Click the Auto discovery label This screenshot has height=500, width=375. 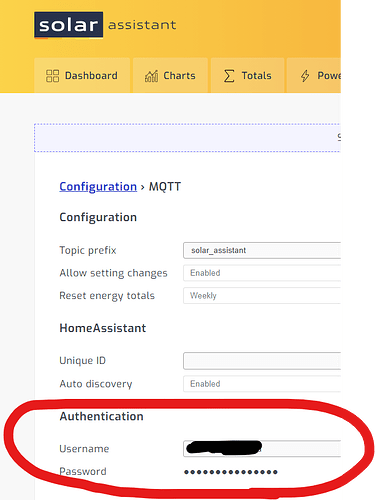(96, 384)
